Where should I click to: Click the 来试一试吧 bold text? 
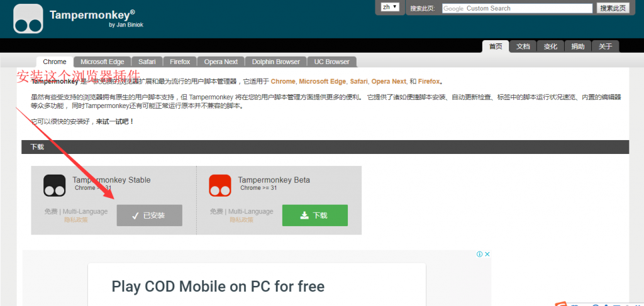point(114,122)
